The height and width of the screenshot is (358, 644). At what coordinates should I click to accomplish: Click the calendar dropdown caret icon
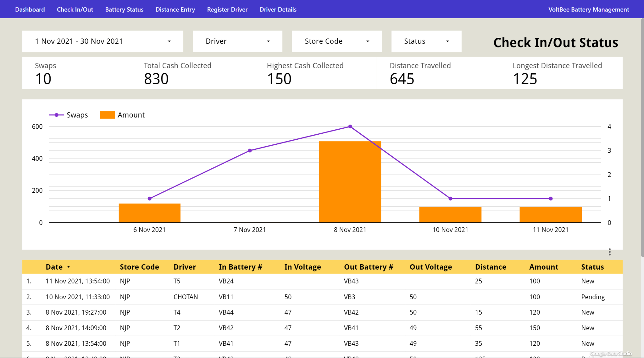169,41
